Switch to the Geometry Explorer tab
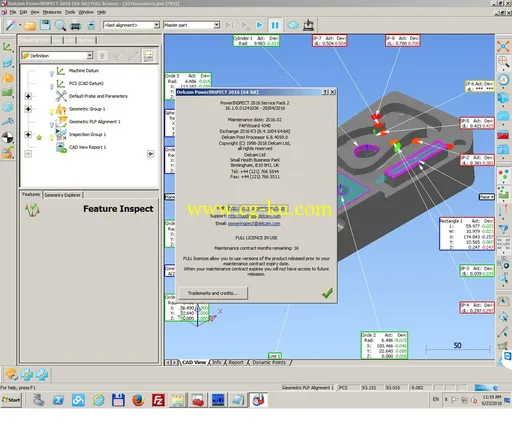512x426 pixels. (x=63, y=195)
